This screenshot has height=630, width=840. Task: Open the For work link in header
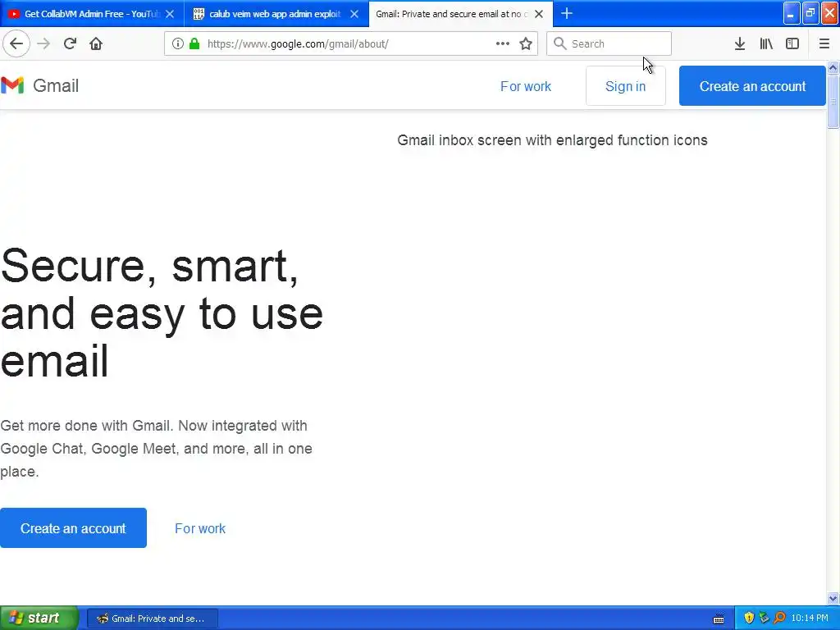click(x=526, y=86)
